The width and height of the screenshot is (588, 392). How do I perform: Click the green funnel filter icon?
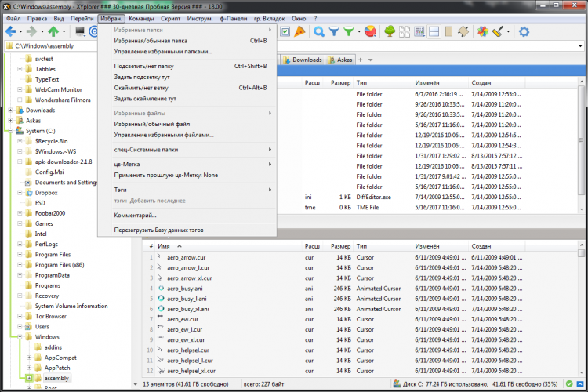click(x=349, y=31)
